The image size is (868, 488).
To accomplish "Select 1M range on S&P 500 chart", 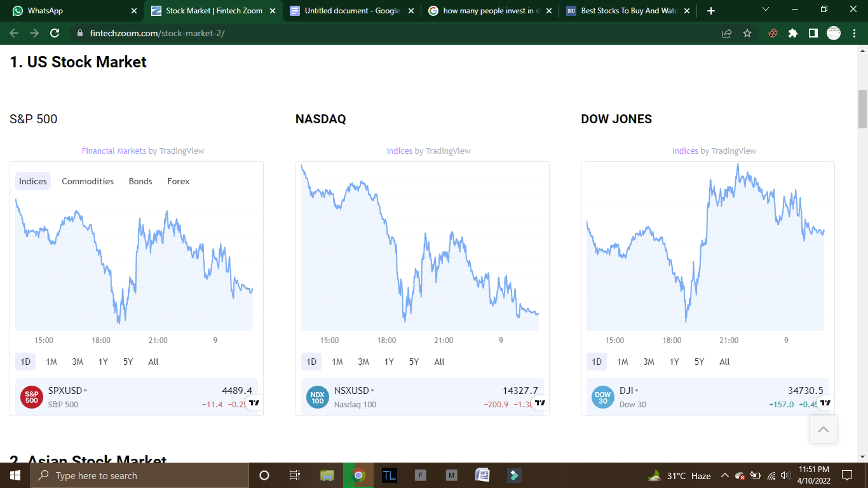I will coord(51,362).
